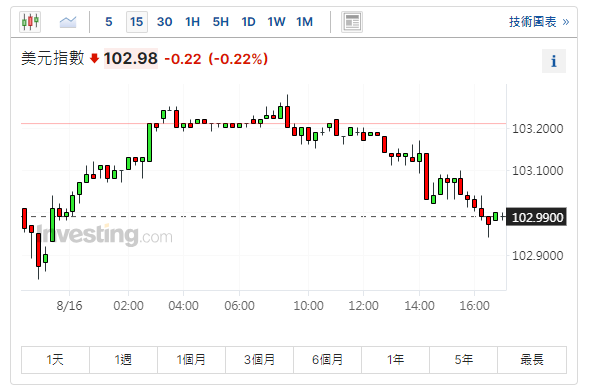Click the 14:00 time axis label
The width and height of the screenshot is (594, 389).
click(419, 306)
